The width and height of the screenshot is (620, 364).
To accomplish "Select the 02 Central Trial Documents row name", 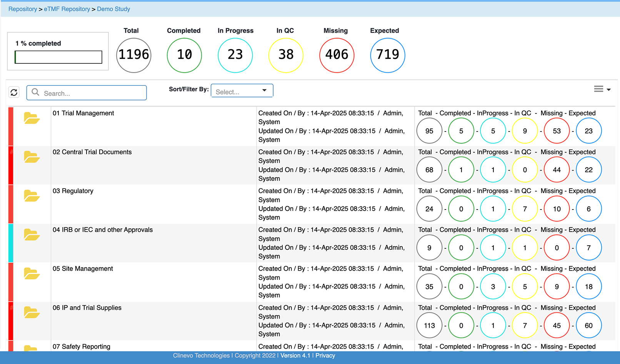I will tap(92, 152).
